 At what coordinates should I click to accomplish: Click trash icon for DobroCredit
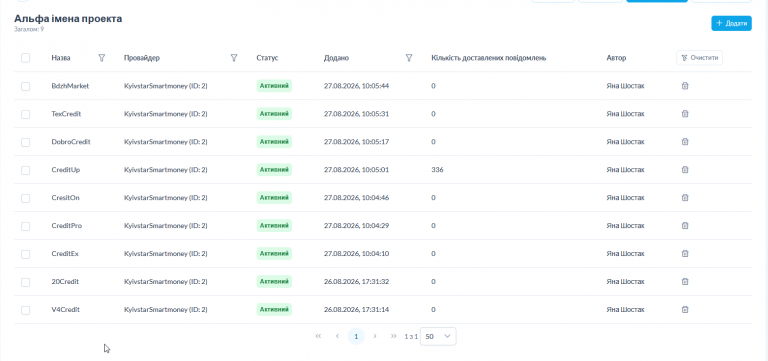(685, 142)
